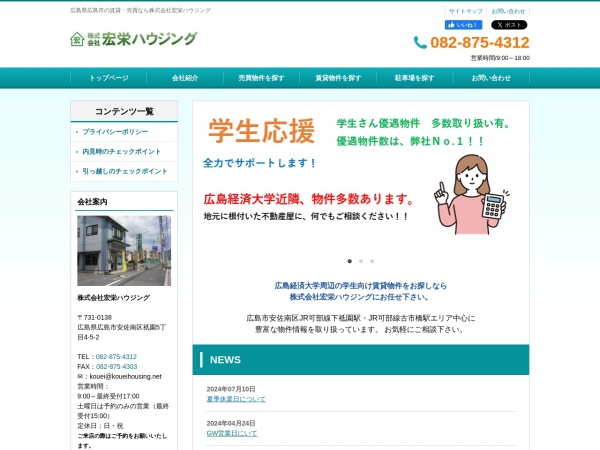
Task: Click FAX number 082-875-4303 in sidebar
Action: pos(116,367)
